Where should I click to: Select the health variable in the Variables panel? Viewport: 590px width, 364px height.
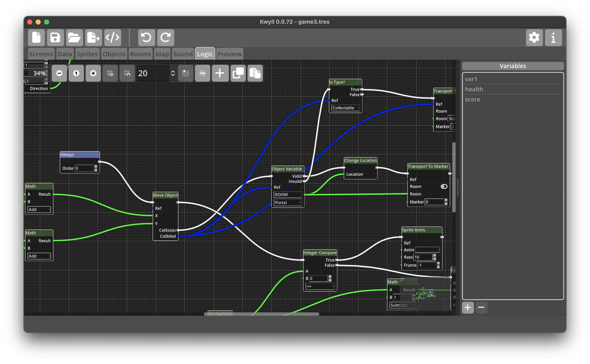point(474,89)
